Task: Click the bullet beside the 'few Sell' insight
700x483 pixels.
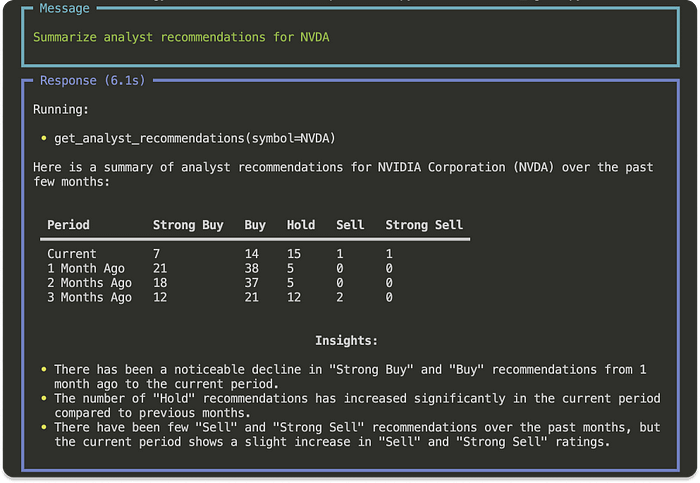Action: click(45, 428)
